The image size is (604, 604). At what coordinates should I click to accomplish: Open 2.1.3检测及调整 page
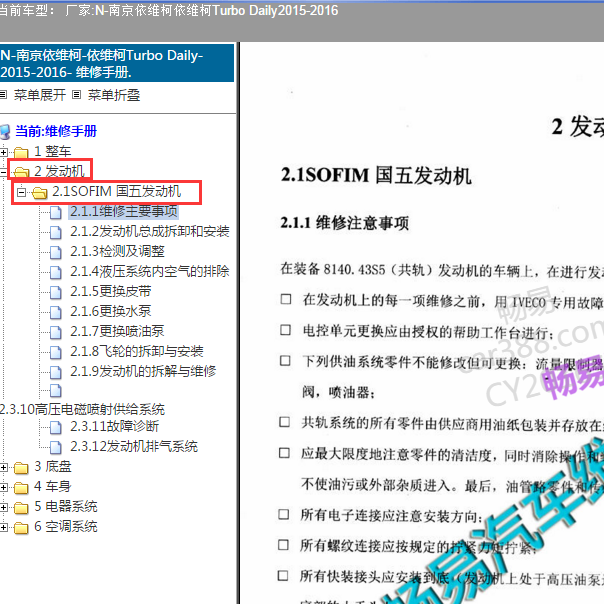coord(117,251)
